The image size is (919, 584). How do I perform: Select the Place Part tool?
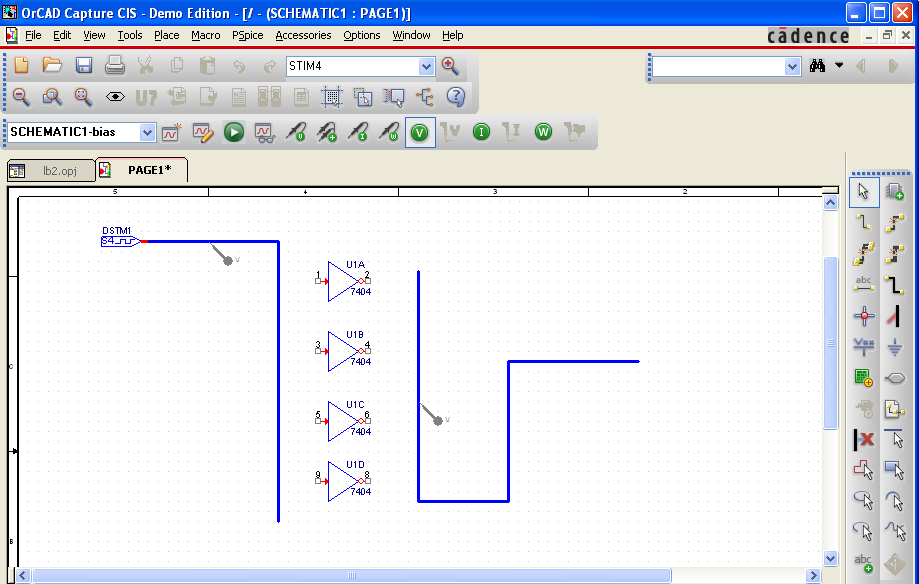[894, 192]
